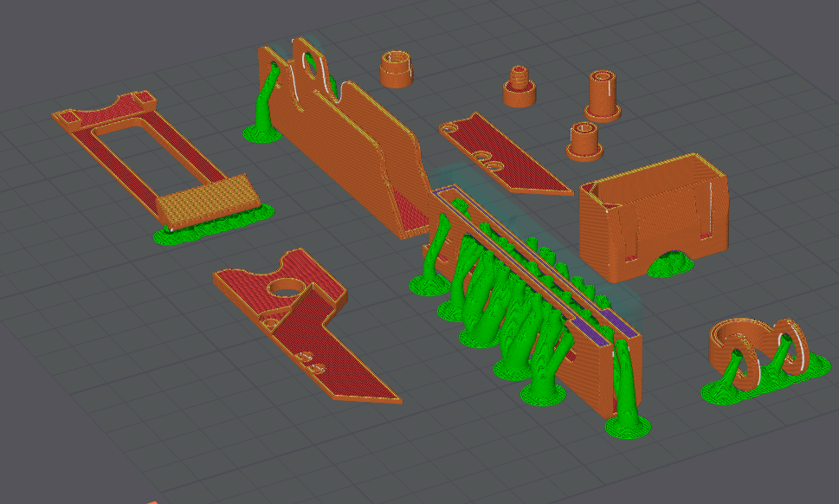Click the green tree support beside tall bracket

pyautogui.click(x=263, y=108)
